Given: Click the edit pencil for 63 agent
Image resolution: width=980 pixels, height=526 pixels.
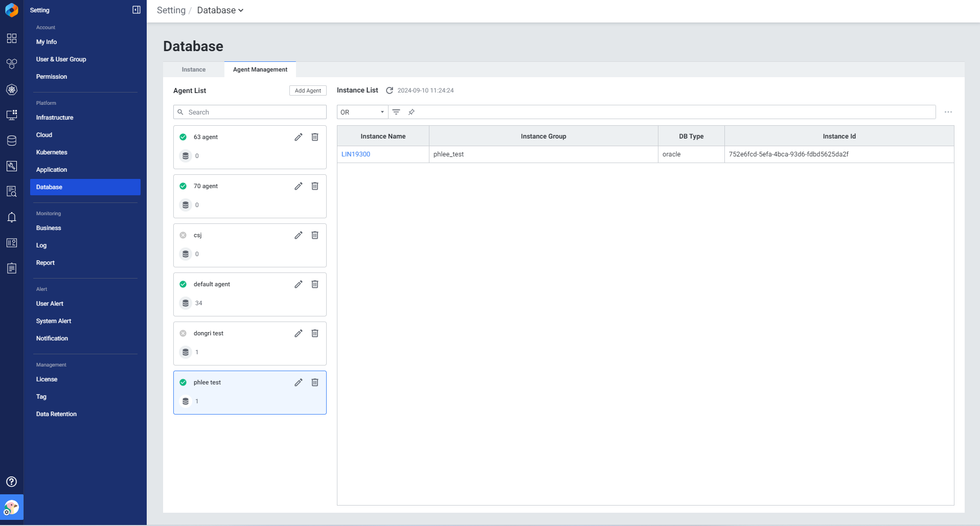Looking at the screenshot, I should pyautogui.click(x=299, y=137).
